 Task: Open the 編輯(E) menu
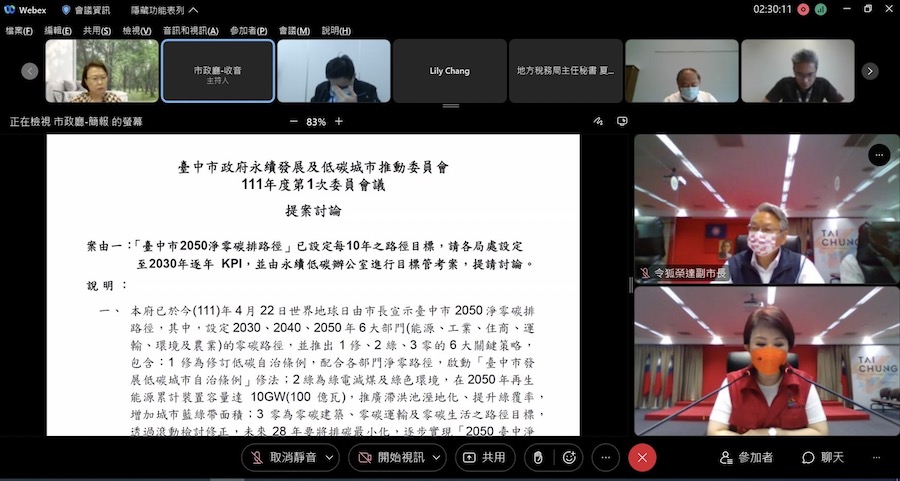(58, 31)
